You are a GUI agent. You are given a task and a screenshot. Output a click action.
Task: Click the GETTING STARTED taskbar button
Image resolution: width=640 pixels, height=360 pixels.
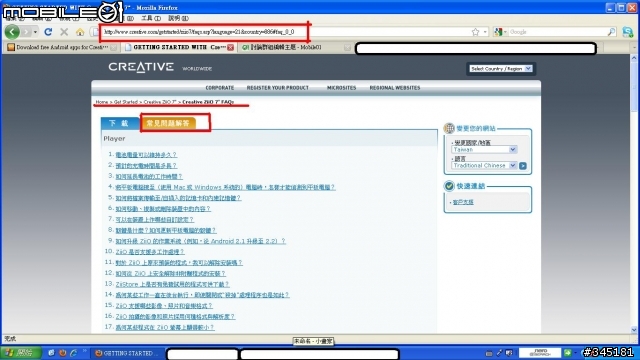point(128,353)
